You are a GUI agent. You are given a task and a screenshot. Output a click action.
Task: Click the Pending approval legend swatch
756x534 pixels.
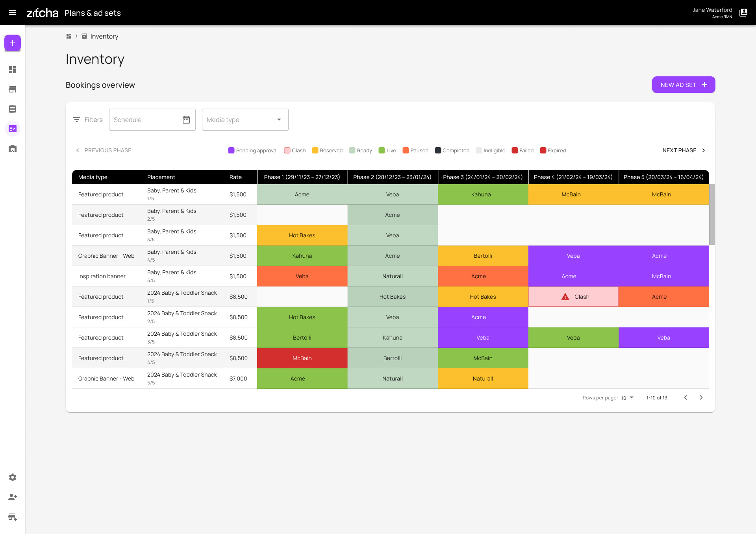click(232, 150)
